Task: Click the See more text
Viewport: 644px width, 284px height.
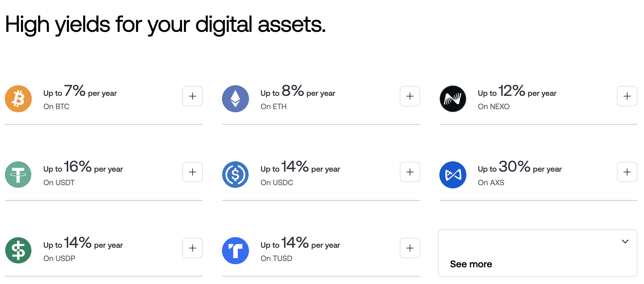Action: [471, 264]
